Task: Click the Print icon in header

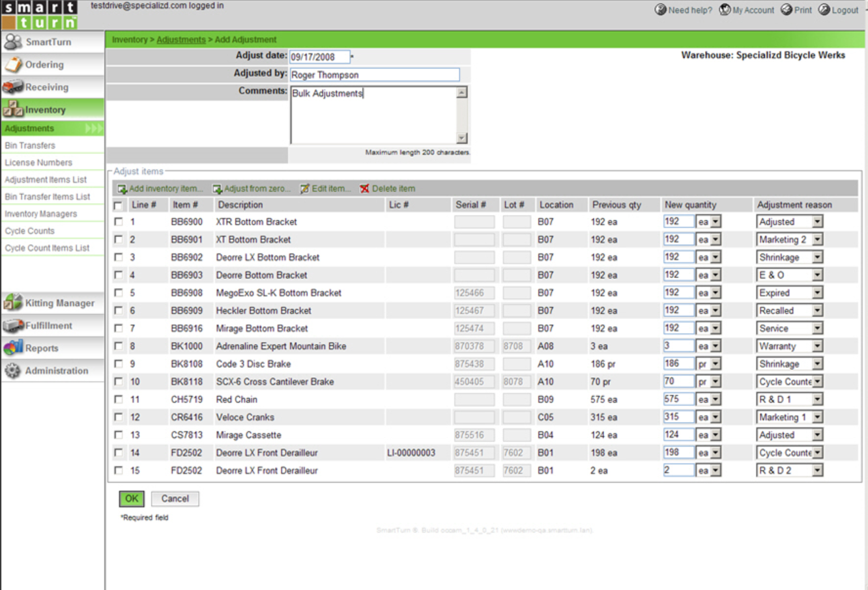Action: [787, 10]
